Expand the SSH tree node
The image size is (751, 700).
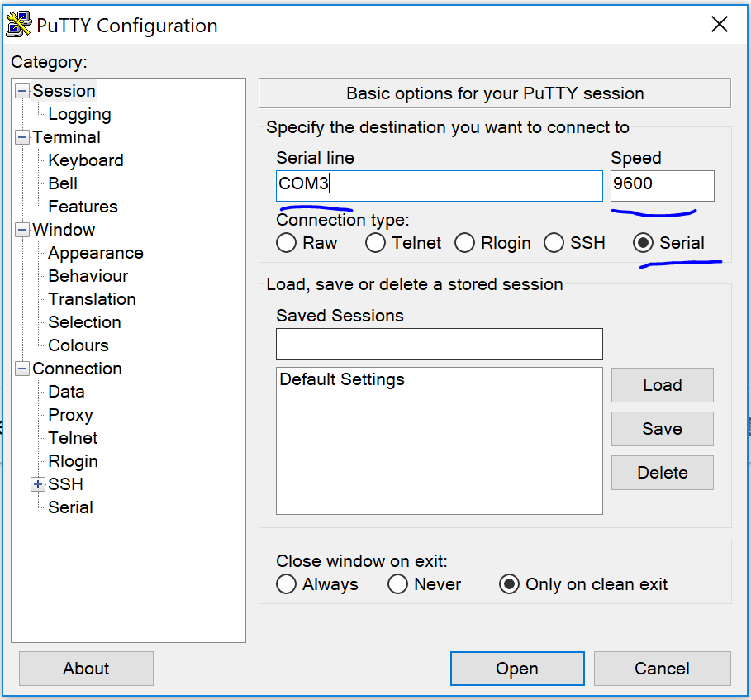38,484
